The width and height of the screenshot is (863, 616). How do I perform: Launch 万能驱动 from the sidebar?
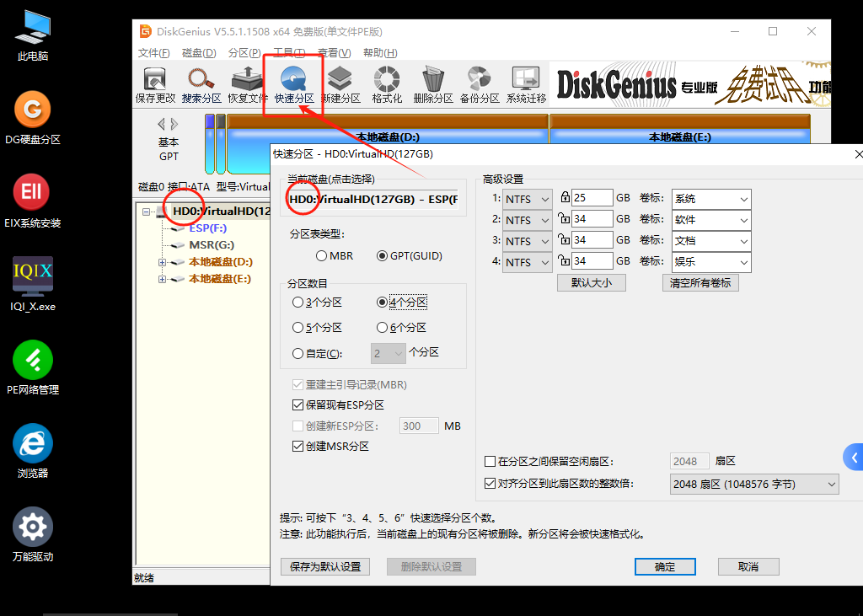point(32,527)
